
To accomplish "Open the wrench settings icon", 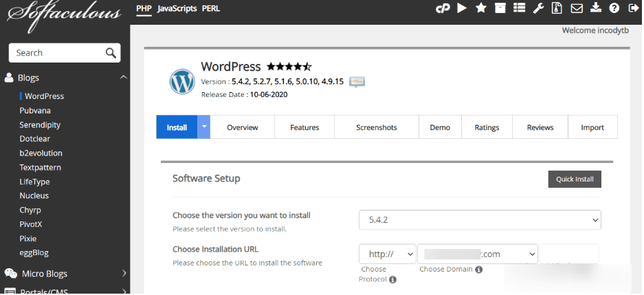I will coord(538,8).
